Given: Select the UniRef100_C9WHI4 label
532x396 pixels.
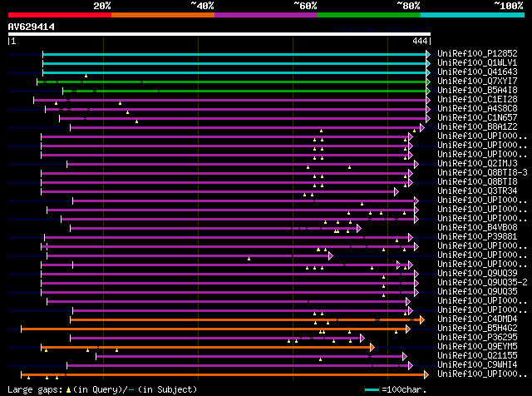Looking at the screenshot, I should click(x=477, y=365).
